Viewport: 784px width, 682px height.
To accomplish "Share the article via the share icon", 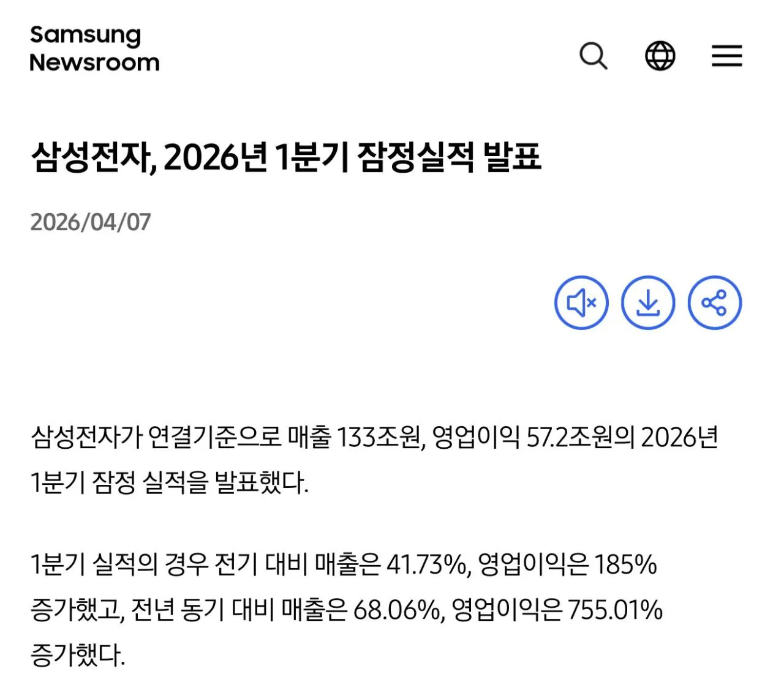I will coord(714,302).
